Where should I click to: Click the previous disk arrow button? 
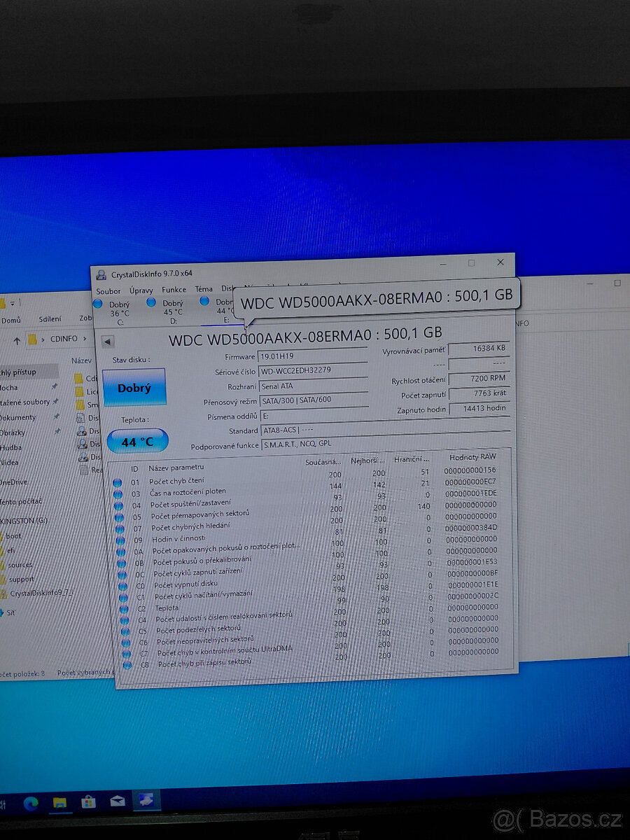[107, 342]
